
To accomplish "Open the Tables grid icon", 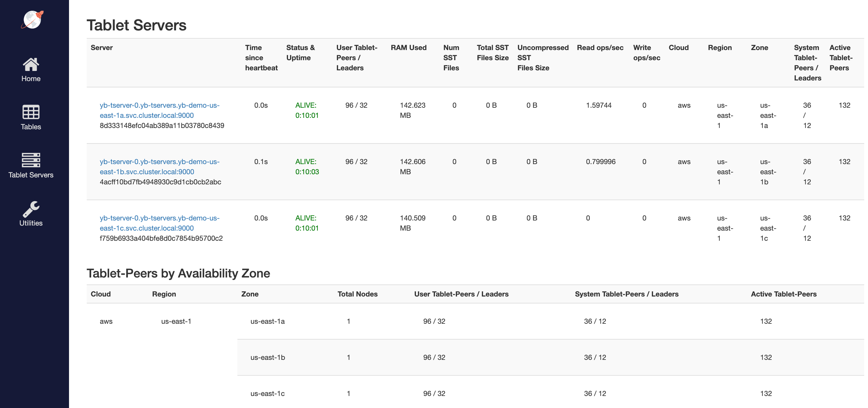I will click(x=31, y=112).
